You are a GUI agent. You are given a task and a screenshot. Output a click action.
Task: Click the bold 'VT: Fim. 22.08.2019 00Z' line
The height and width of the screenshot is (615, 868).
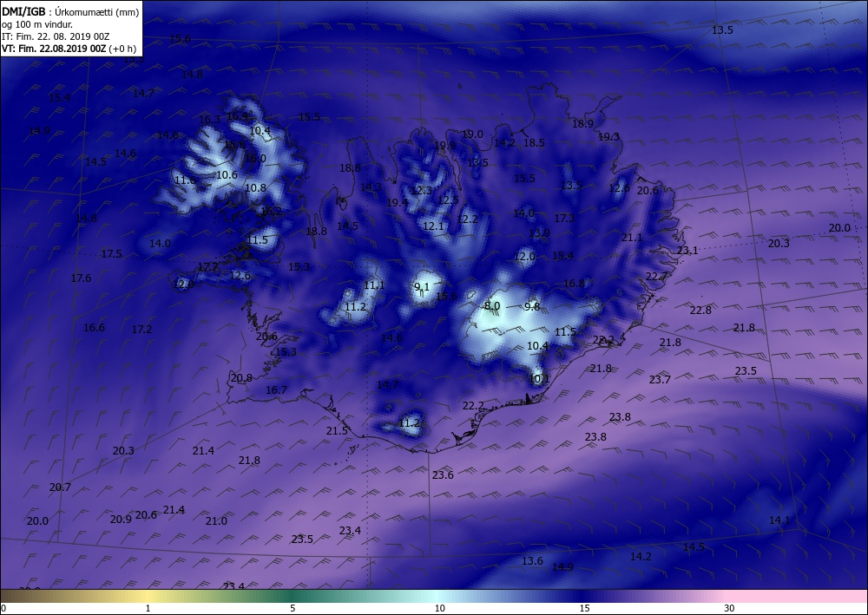(54, 49)
